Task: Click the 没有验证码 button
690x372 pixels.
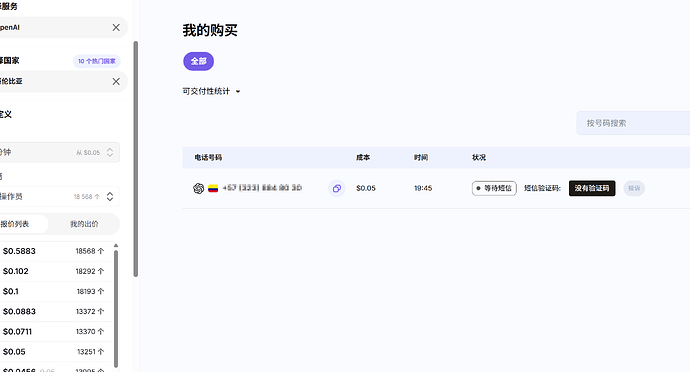Action: tap(592, 188)
